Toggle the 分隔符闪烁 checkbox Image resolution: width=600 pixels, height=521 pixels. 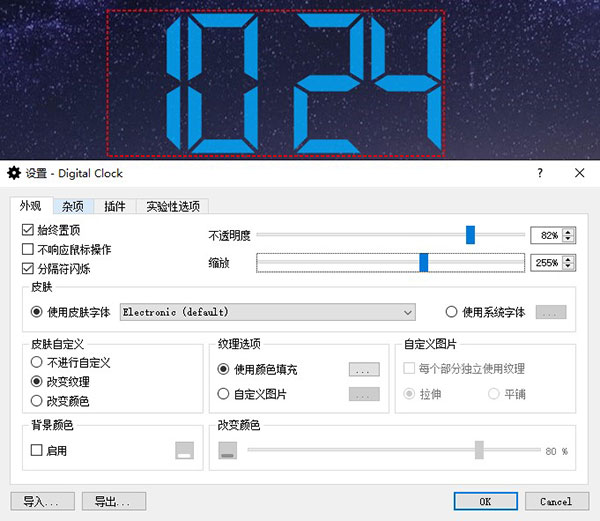(x=28, y=269)
